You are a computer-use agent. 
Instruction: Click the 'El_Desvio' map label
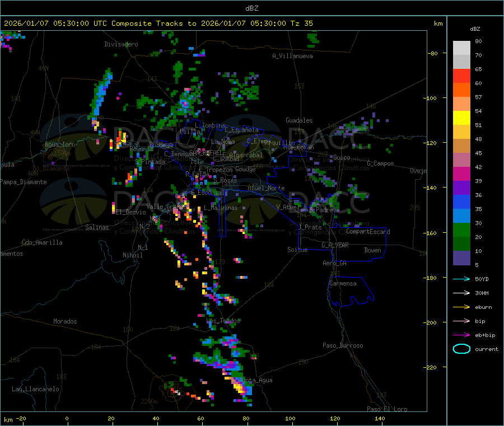point(131,212)
